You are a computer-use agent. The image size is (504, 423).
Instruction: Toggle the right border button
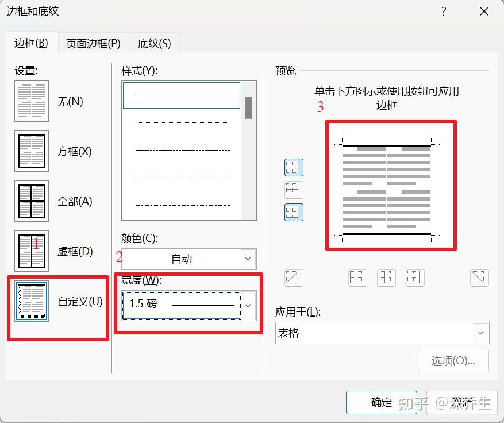[x=415, y=278]
